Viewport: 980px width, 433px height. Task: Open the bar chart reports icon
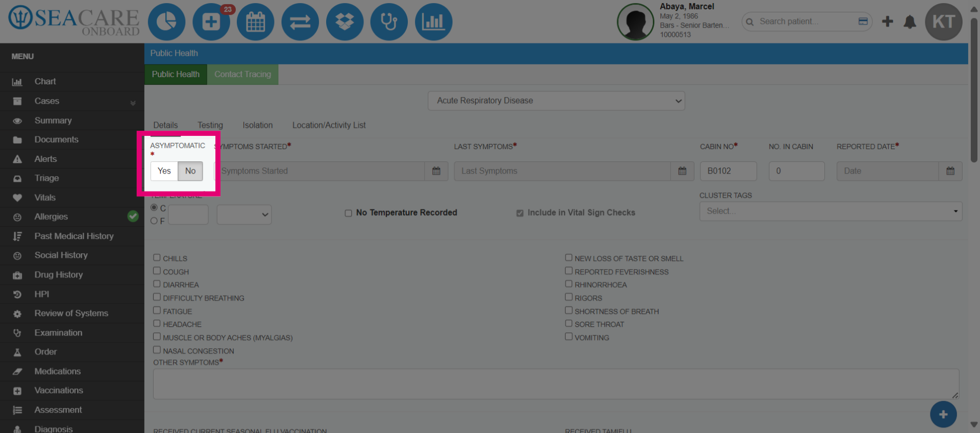click(x=433, y=22)
